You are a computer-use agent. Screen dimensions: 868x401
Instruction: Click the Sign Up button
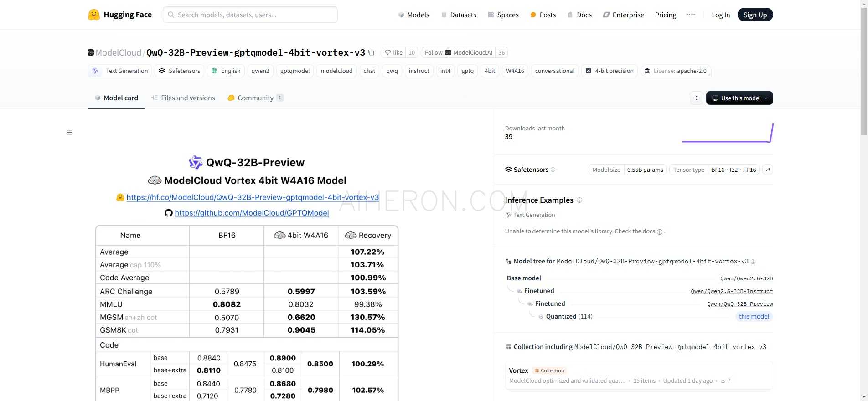[x=755, y=15]
